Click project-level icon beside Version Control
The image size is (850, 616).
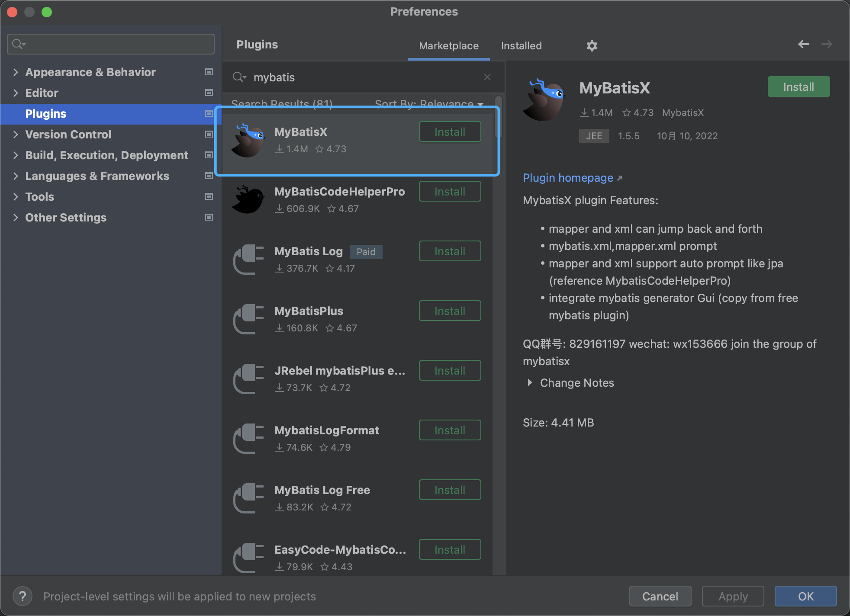[209, 134]
